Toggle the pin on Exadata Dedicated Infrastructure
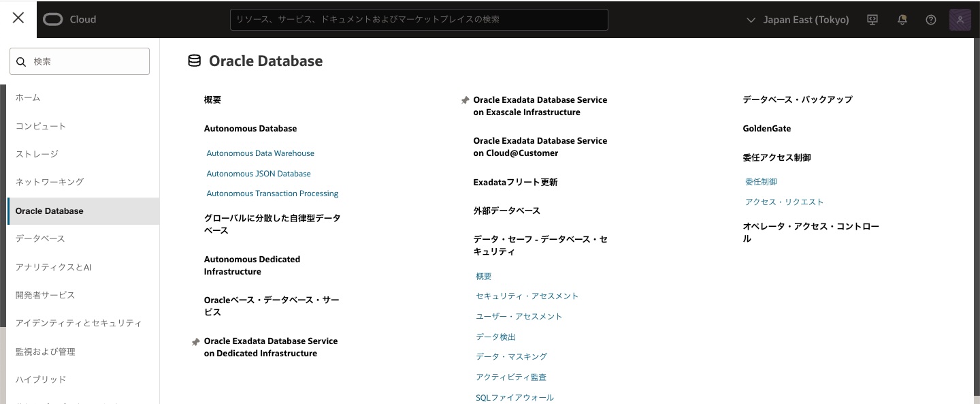The image size is (980, 404). 196,341
